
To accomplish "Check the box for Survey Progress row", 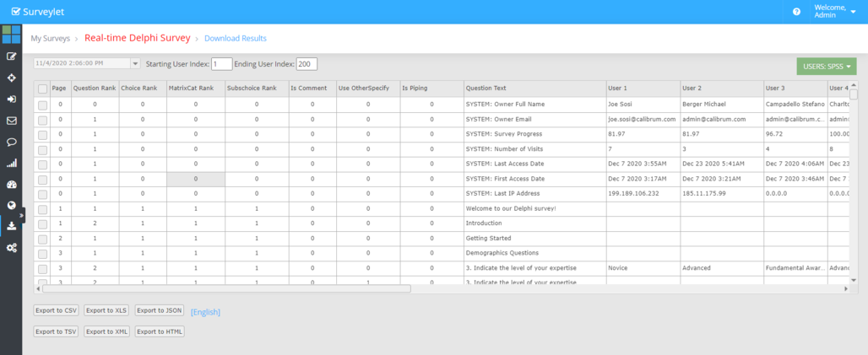I will click(42, 134).
